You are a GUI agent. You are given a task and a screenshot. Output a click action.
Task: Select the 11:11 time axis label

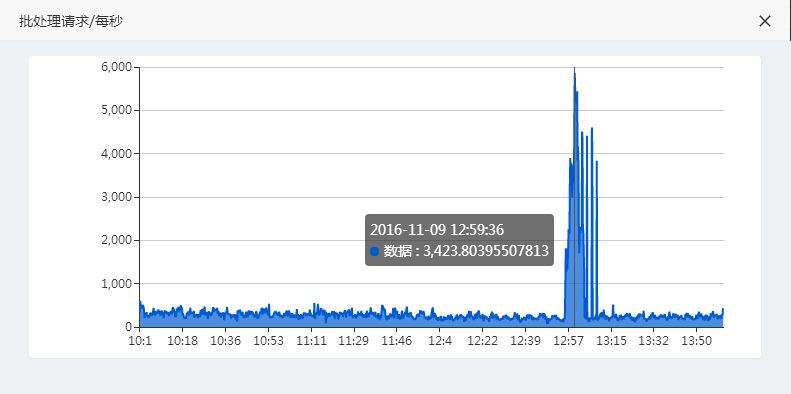(311, 341)
